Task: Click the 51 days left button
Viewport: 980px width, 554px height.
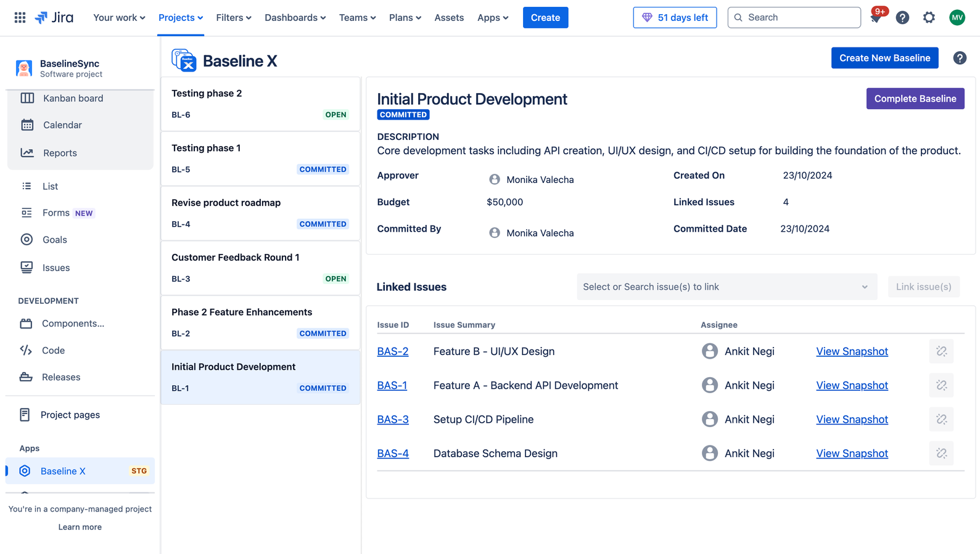Action: (x=675, y=17)
